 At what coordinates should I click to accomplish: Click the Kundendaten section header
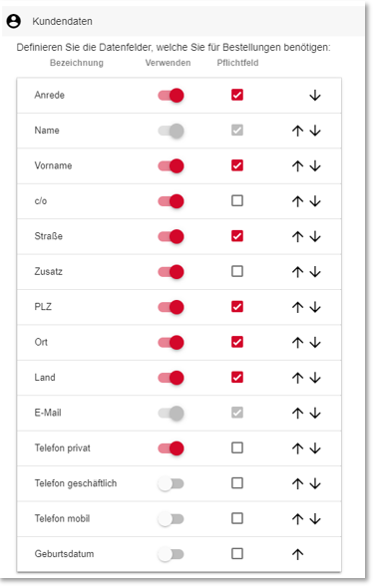[x=184, y=21]
